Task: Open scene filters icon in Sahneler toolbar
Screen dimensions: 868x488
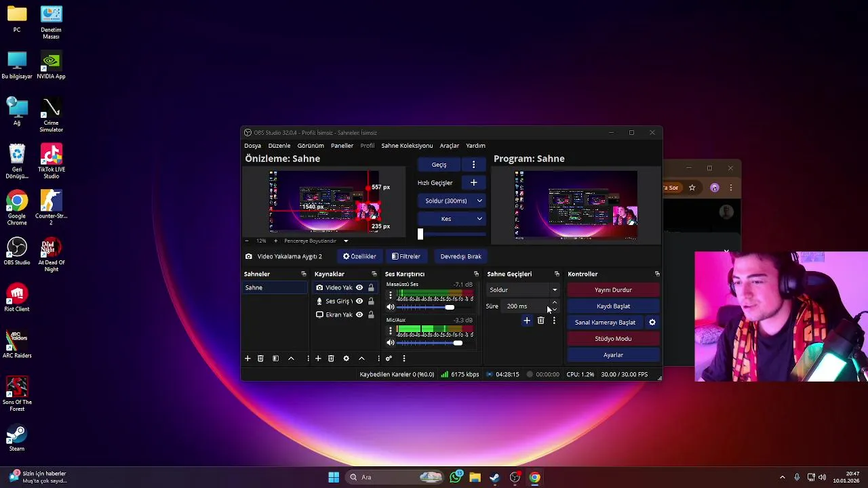Action: (275, 359)
